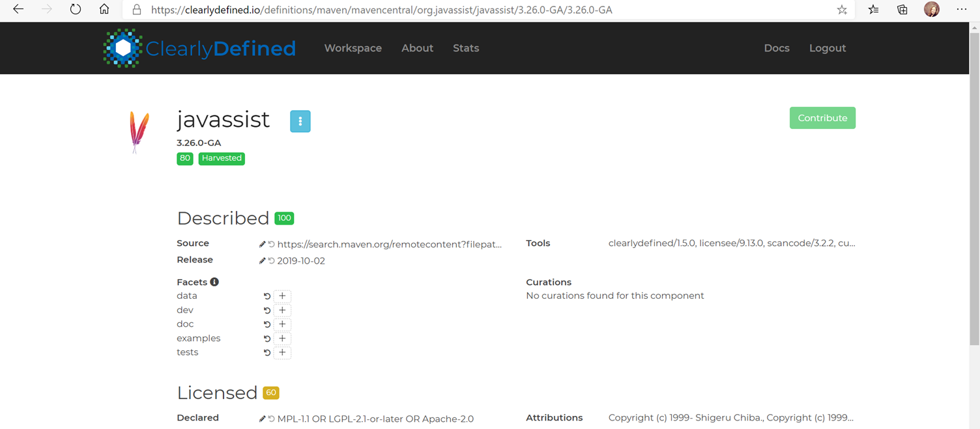This screenshot has height=429, width=980.
Task: Click the 2019-10-02 release date
Action: pos(301,260)
